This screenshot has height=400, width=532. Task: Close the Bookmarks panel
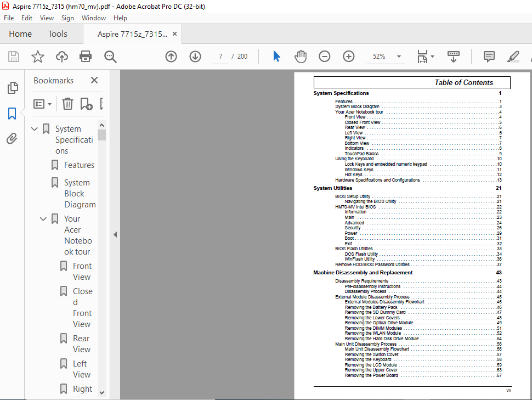94,80
